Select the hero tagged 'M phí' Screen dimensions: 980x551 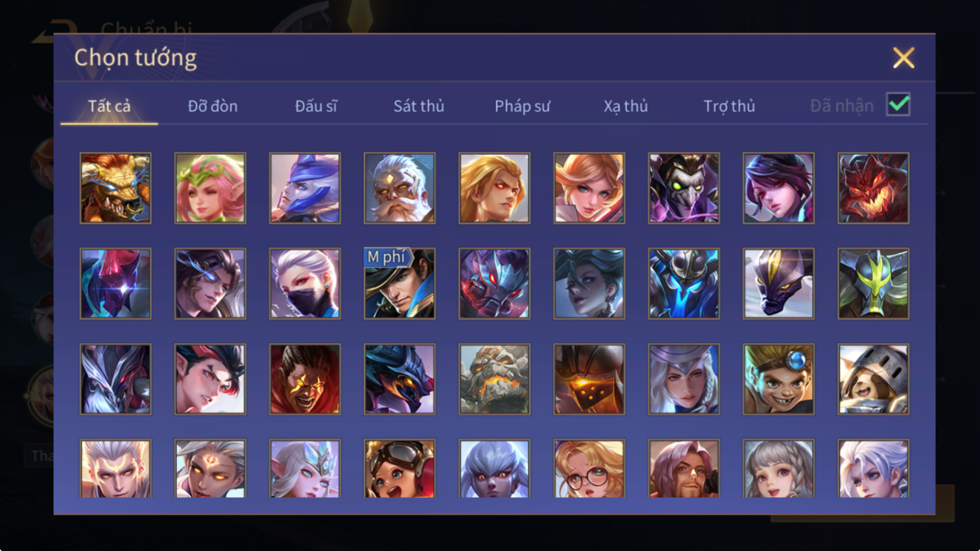click(400, 283)
